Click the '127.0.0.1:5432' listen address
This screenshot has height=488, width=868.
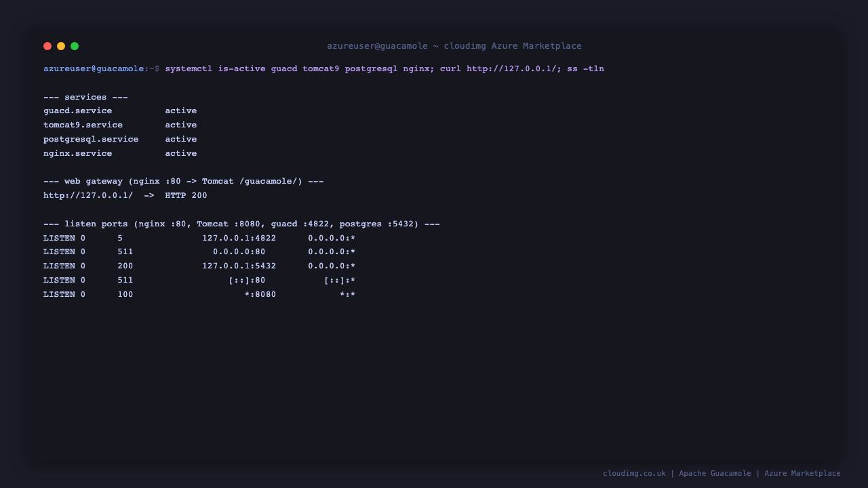(239, 266)
